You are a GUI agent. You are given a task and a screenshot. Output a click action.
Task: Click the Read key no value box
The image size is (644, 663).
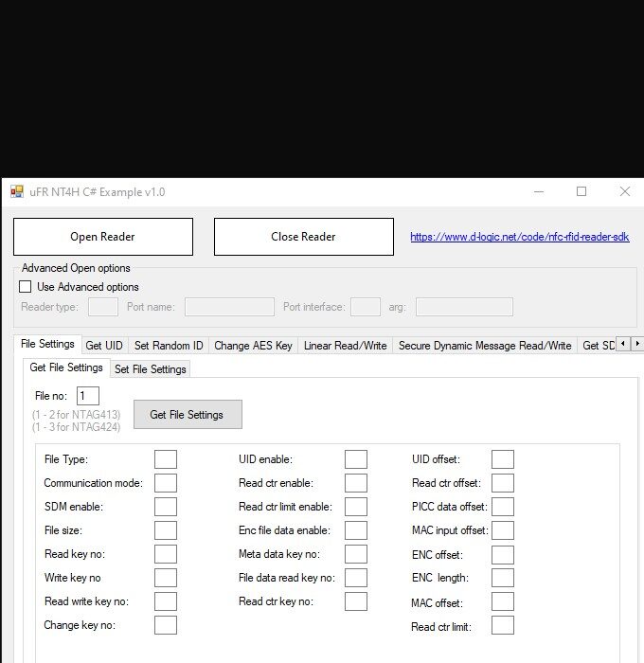pos(166,554)
